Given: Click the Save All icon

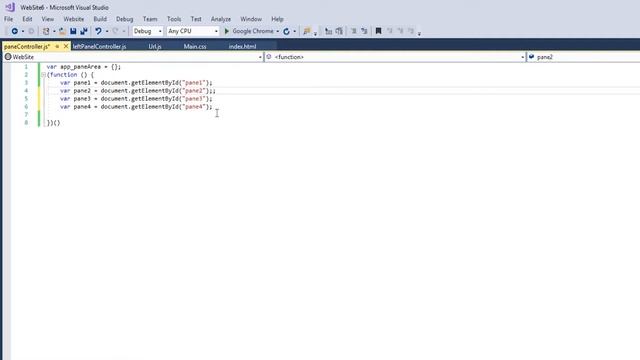Looking at the screenshot, I should point(84,31).
